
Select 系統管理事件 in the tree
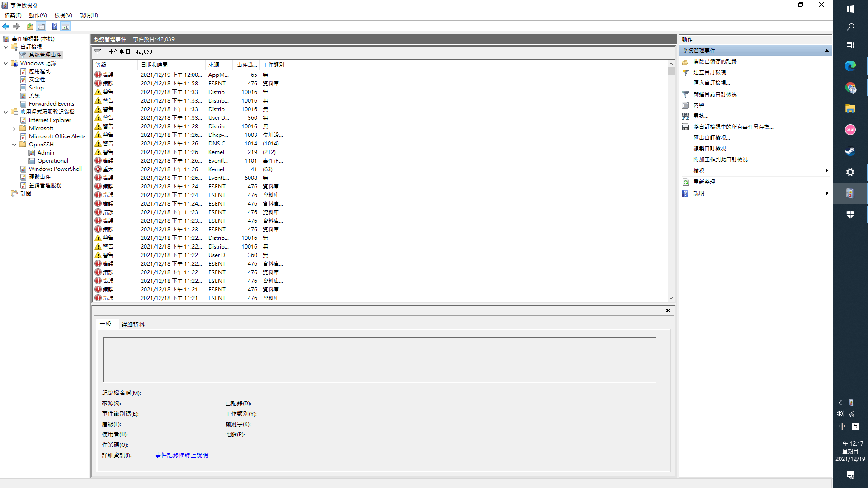(x=45, y=55)
